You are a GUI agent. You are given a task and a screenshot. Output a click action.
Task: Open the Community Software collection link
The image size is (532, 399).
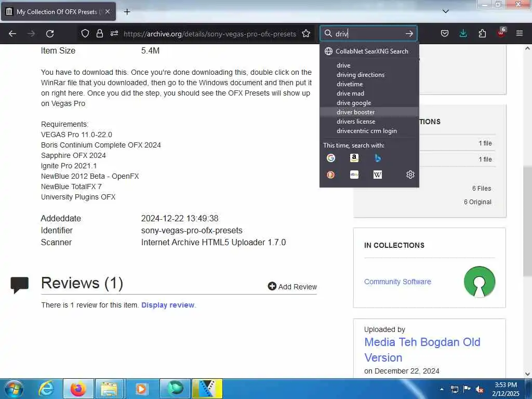click(x=397, y=282)
